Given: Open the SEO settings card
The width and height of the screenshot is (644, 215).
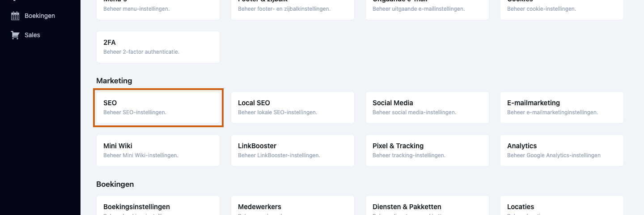Looking at the screenshot, I should (x=158, y=107).
